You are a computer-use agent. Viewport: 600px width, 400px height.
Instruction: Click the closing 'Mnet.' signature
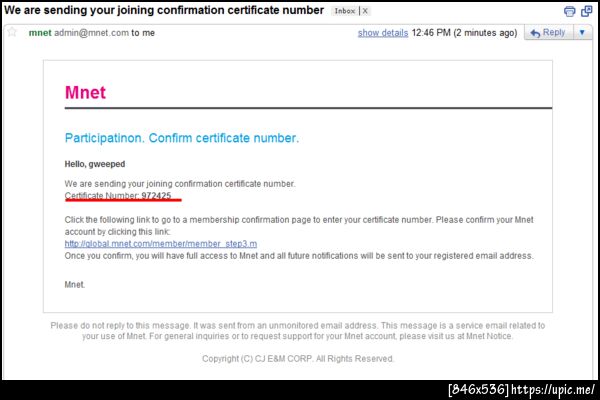coord(75,285)
